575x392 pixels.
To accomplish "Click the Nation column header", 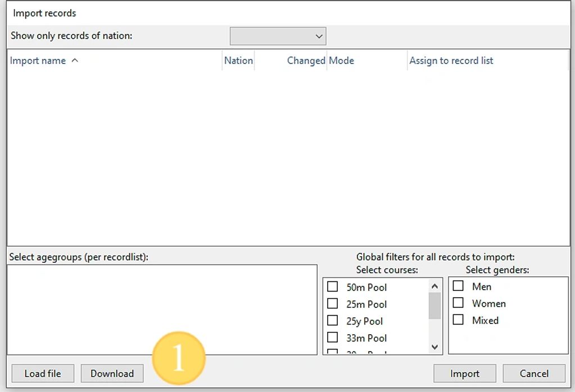I will point(238,61).
